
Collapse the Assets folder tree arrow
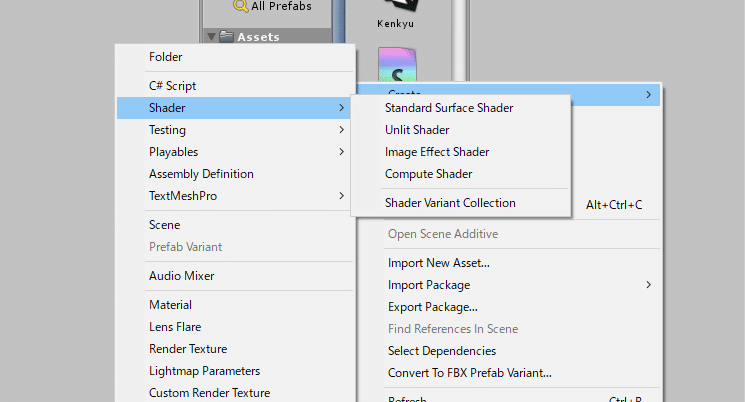pyautogui.click(x=210, y=37)
